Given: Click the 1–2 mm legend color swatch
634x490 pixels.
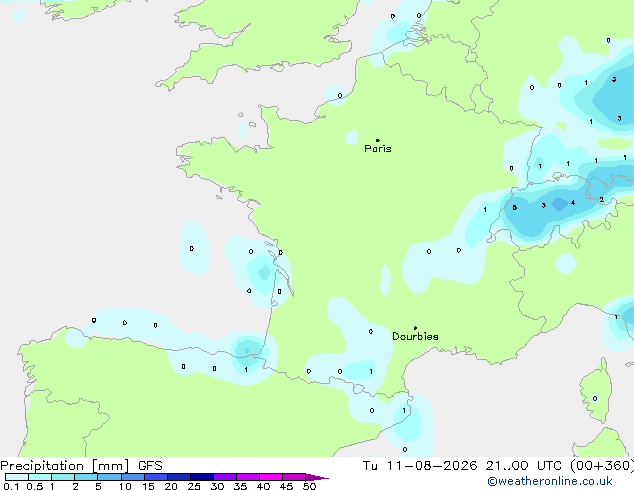Looking at the screenshot, I should pos(63,477).
